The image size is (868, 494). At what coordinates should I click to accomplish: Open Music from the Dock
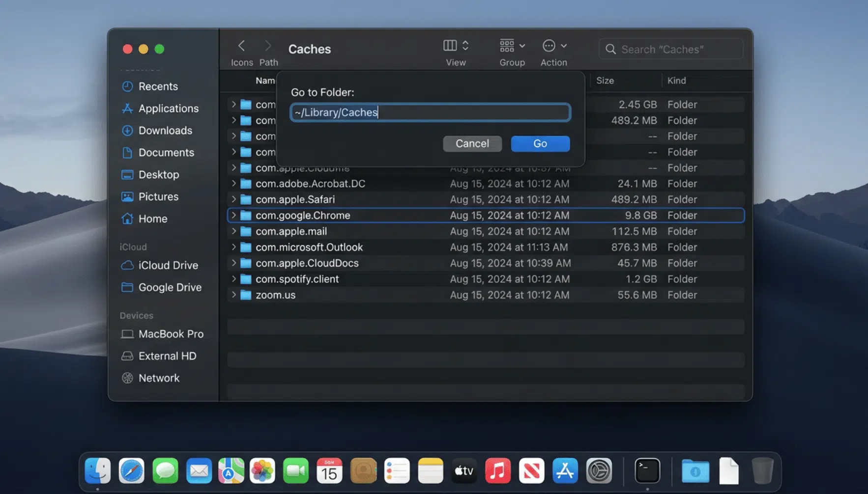pyautogui.click(x=497, y=471)
